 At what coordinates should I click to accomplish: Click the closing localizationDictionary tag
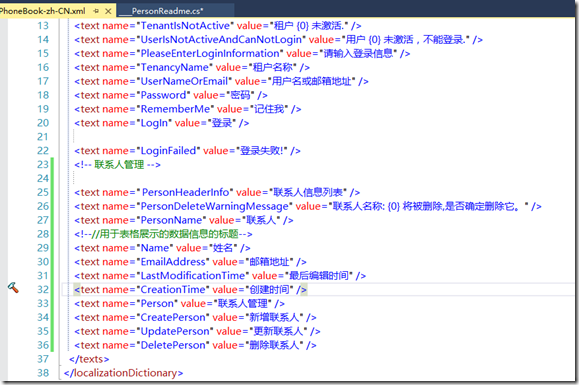(123, 373)
